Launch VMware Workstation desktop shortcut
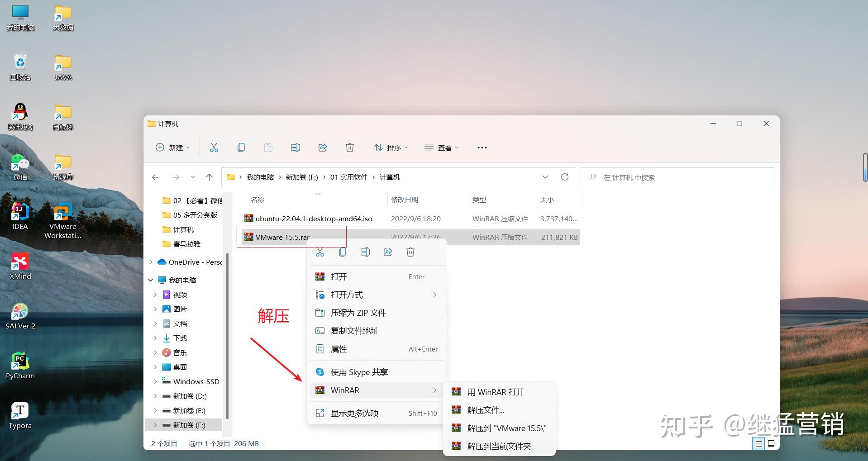 (63, 221)
